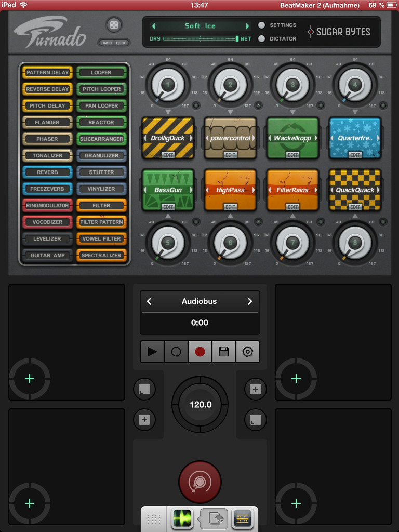This screenshot has width=399, height=532.
Task: Tap the plus icon in top-left loop pad
Action: tap(30, 379)
